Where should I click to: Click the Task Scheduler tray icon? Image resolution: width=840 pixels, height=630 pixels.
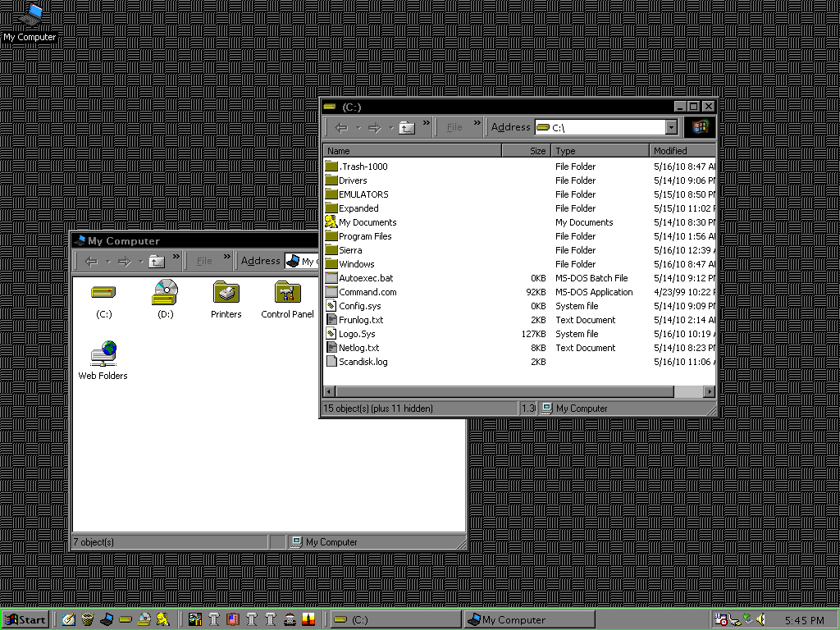(721, 620)
